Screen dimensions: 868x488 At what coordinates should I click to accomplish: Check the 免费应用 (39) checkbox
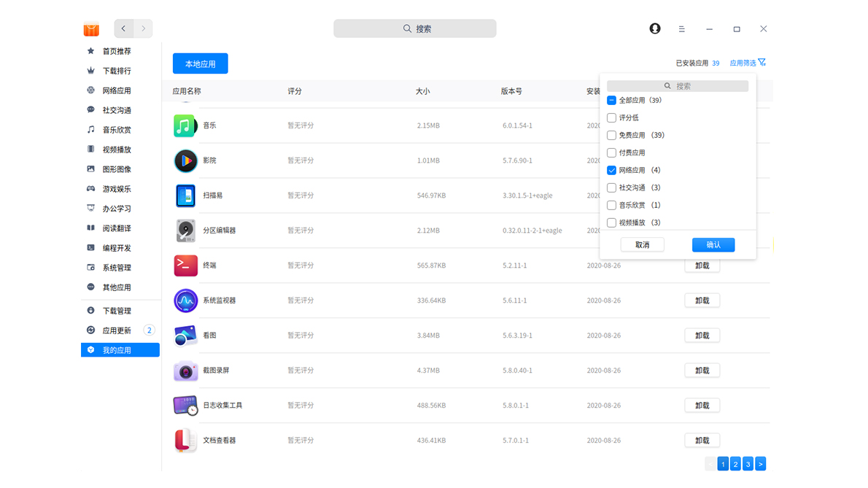point(612,135)
